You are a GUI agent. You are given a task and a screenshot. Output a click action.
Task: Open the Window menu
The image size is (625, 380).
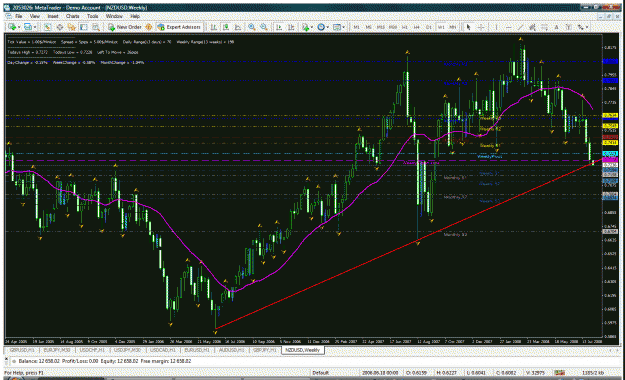tap(114, 16)
